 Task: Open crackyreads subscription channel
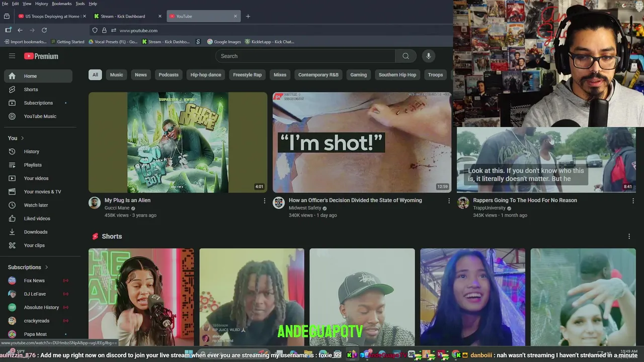(38, 321)
